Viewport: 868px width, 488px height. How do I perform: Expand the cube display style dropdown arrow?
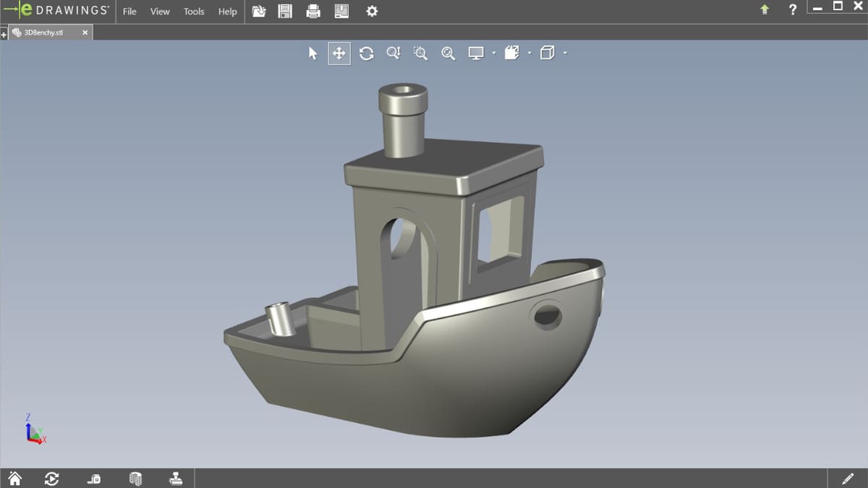[x=565, y=53]
